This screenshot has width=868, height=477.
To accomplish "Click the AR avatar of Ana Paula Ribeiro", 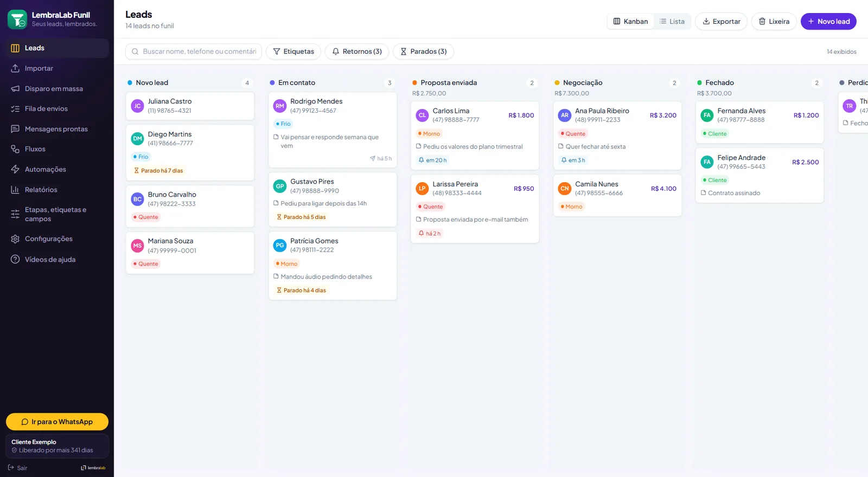I will click(x=565, y=115).
